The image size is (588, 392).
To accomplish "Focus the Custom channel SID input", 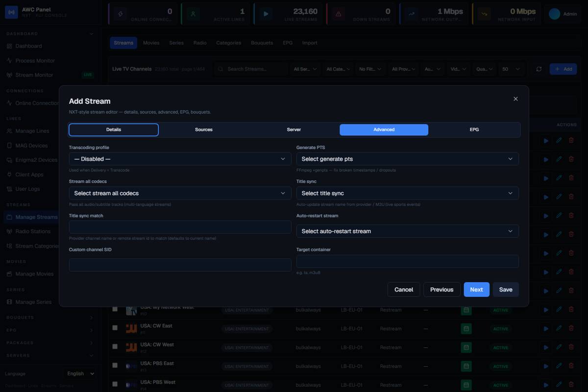I will (180, 265).
